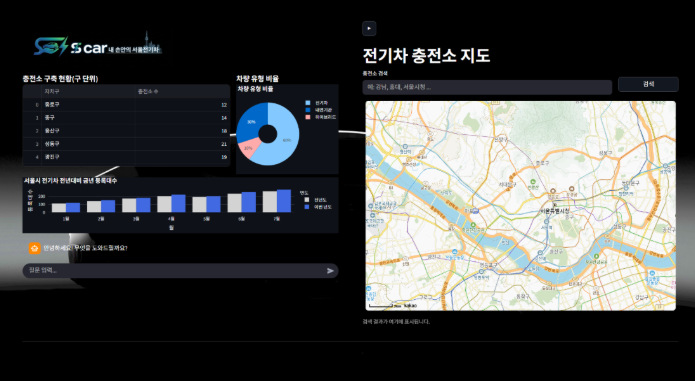This screenshot has width=695, height=381.
Task: Focus the charging station search field
Action: click(x=487, y=87)
